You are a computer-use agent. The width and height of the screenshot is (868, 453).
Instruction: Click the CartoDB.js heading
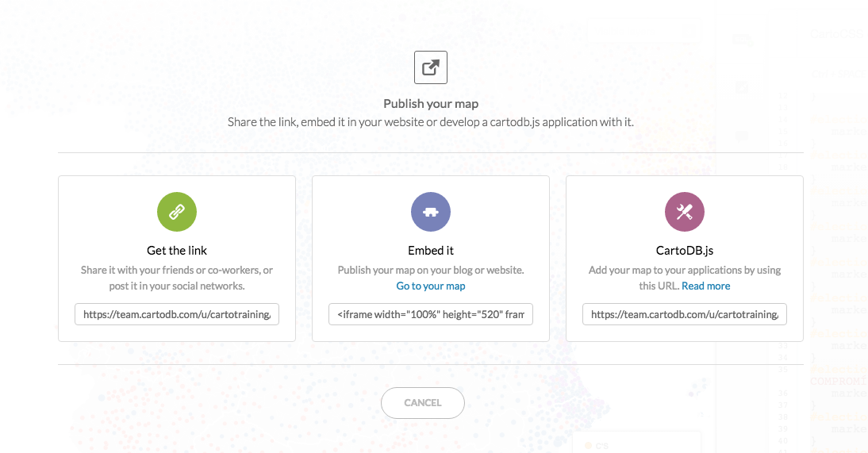pyautogui.click(x=684, y=251)
